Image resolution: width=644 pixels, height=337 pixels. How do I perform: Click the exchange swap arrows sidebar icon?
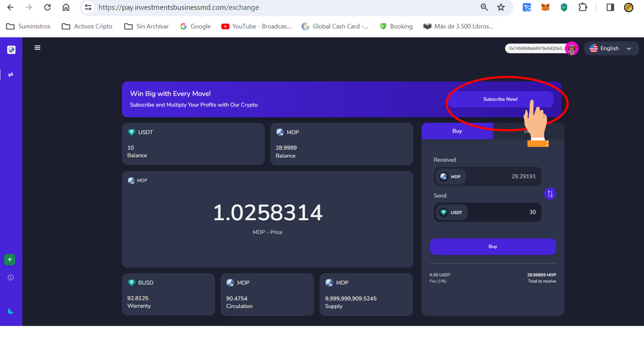11,75
